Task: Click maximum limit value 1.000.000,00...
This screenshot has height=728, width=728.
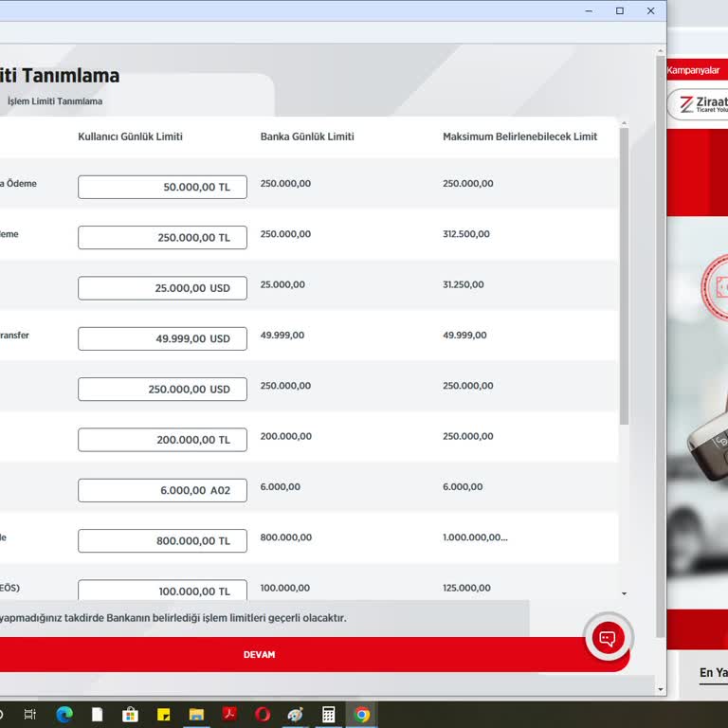Action: tap(475, 537)
